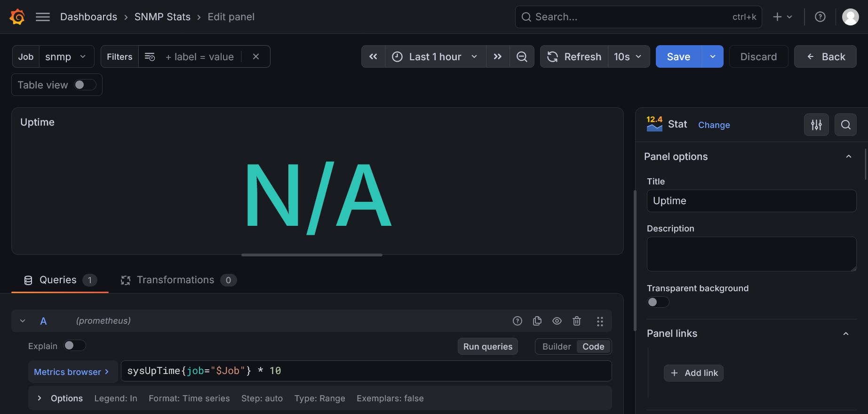The height and width of the screenshot is (414, 868).
Task: Go to SNMP Stats breadcrumb
Action: coord(162,17)
